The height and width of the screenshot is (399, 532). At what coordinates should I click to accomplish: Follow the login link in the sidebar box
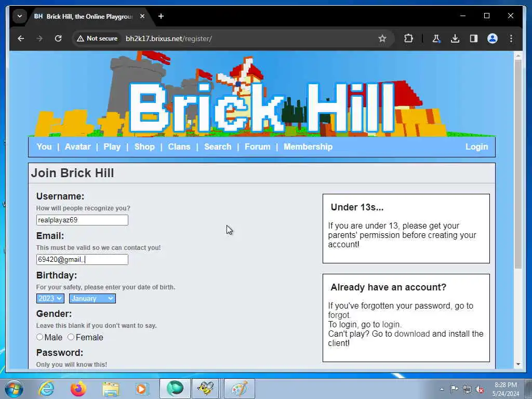(391, 325)
